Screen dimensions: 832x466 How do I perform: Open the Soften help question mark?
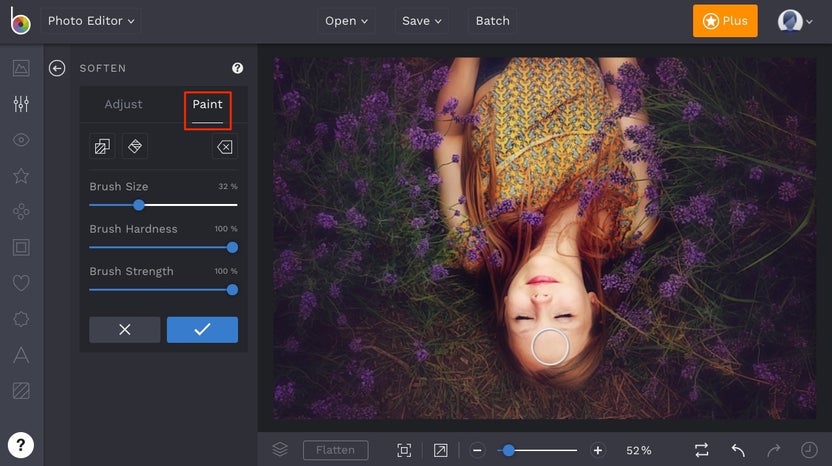click(237, 68)
